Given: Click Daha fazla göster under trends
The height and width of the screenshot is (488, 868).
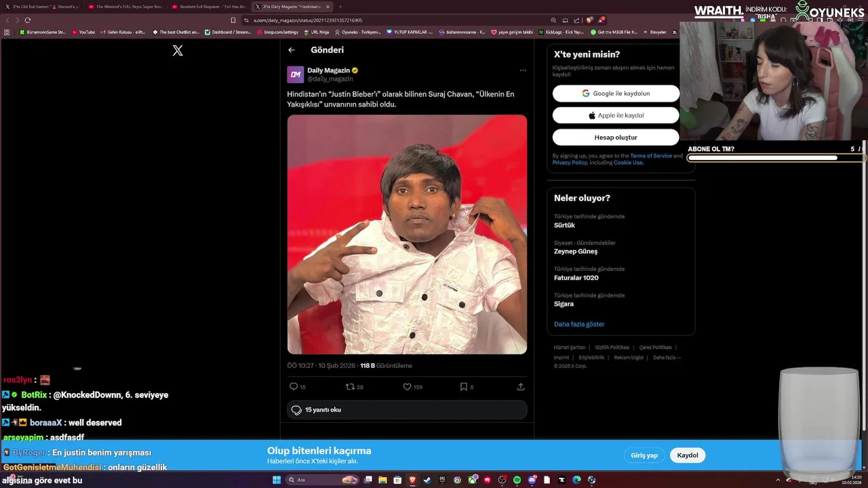Looking at the screenshot, I should [x=579, y=324].
